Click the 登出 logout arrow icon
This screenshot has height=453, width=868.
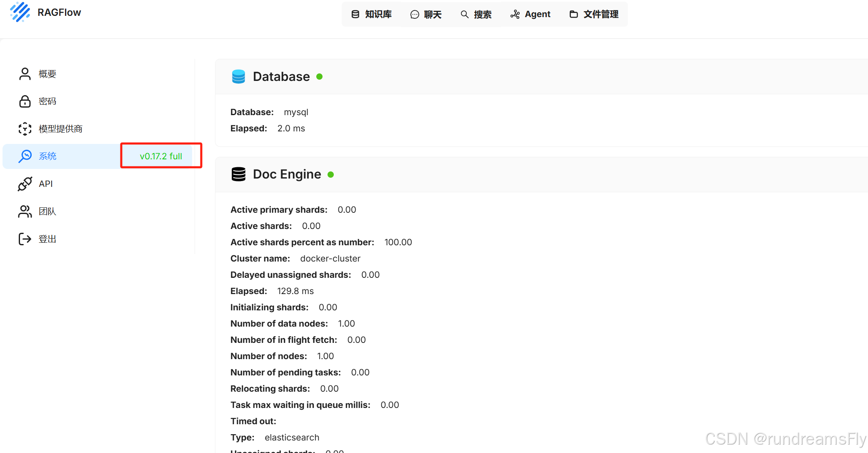[25, 239]
